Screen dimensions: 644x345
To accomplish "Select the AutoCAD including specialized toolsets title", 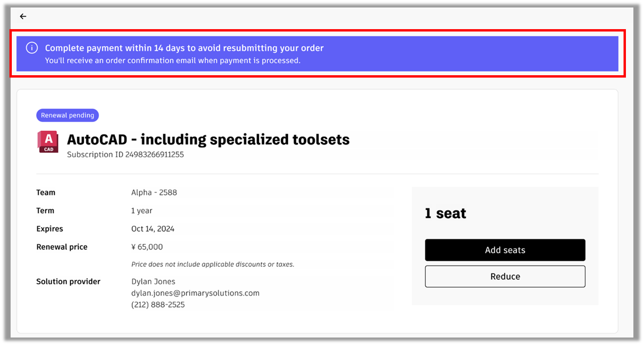I will pos(208,139).
